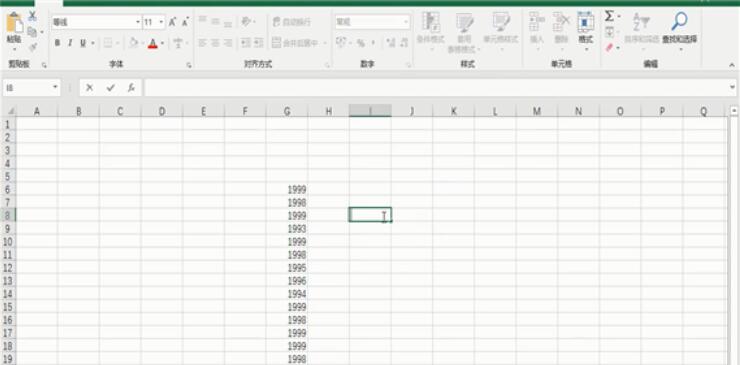Image resolution: width=740 pixels, height=365 pixels.
Task: Open the font name dropdown
Action: click(138, 22)
